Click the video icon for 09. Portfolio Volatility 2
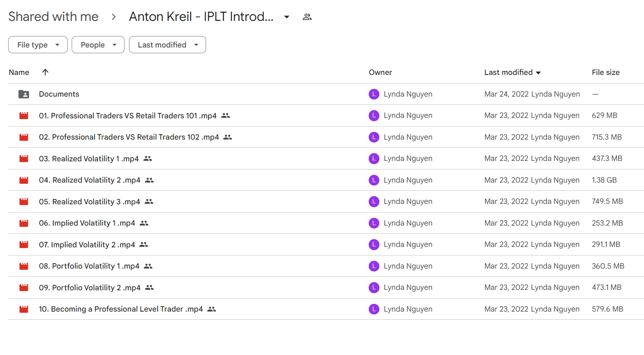This screenshot has width=644, height=355. click(24, 287)
